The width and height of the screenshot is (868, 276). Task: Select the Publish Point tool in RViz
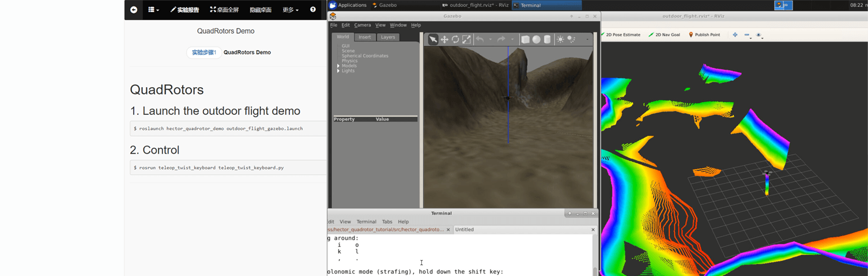tap(704, 35)
